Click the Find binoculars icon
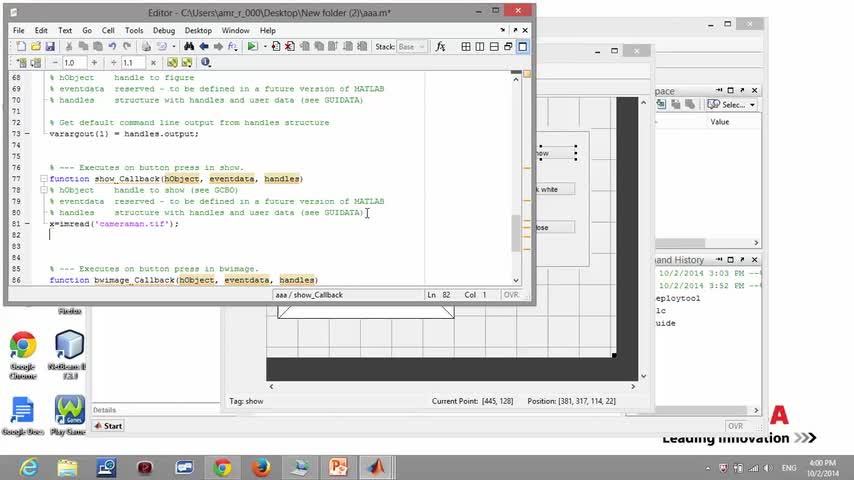This screenshot has height=480, width=854. click(x=189, y=47)
